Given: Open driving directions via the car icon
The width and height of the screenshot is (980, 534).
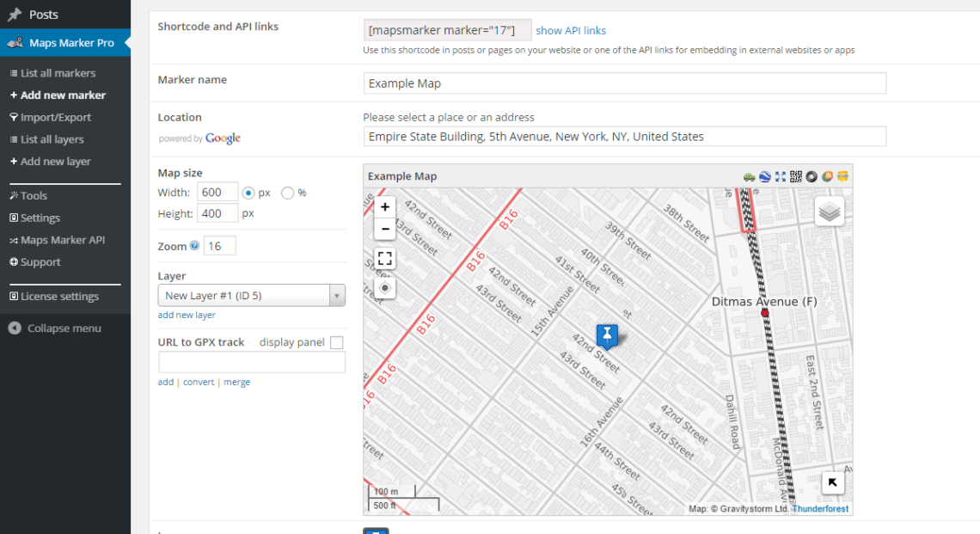Looking at the screenshot, I should pyautogui.click(x=749, y=175).
